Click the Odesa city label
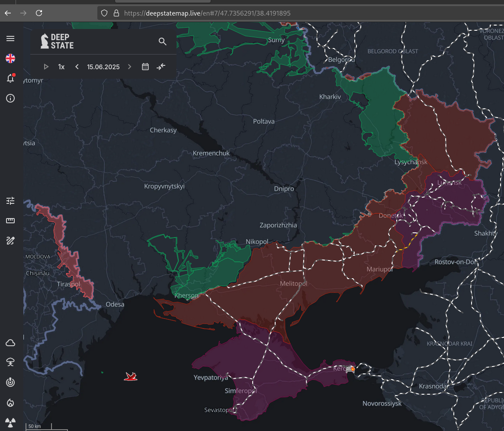Image resolution: width=504 pixels, height=431 pixels. (x=115, y=304)
